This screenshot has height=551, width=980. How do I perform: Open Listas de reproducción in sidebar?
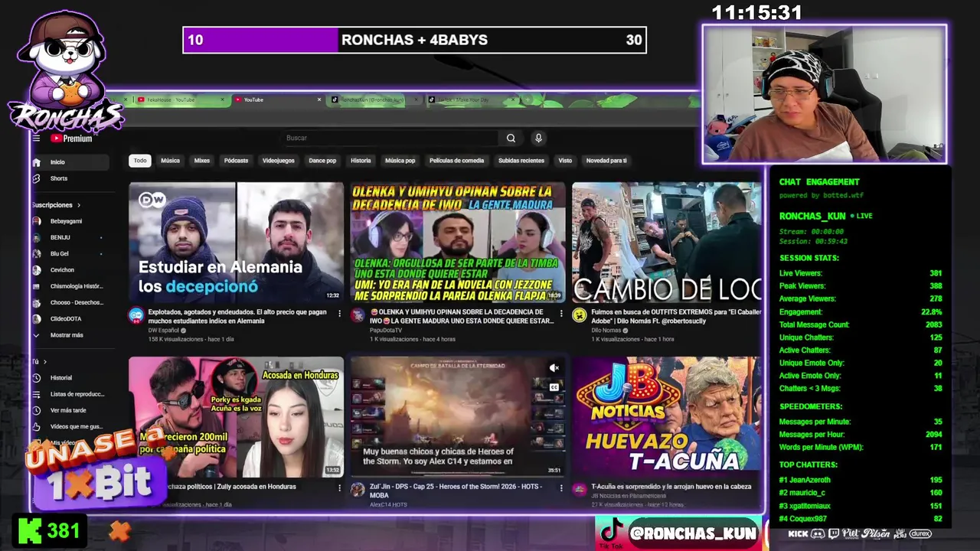tap(69, 394)
